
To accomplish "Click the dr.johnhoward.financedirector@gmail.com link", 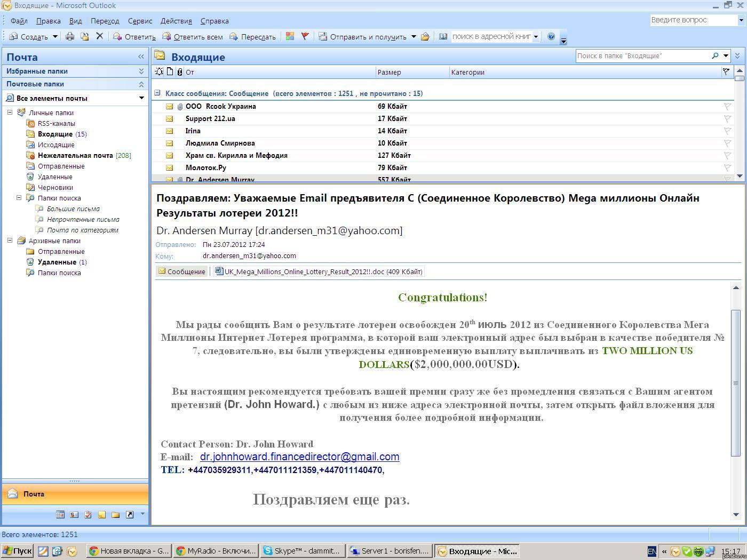I will [299, 457].
